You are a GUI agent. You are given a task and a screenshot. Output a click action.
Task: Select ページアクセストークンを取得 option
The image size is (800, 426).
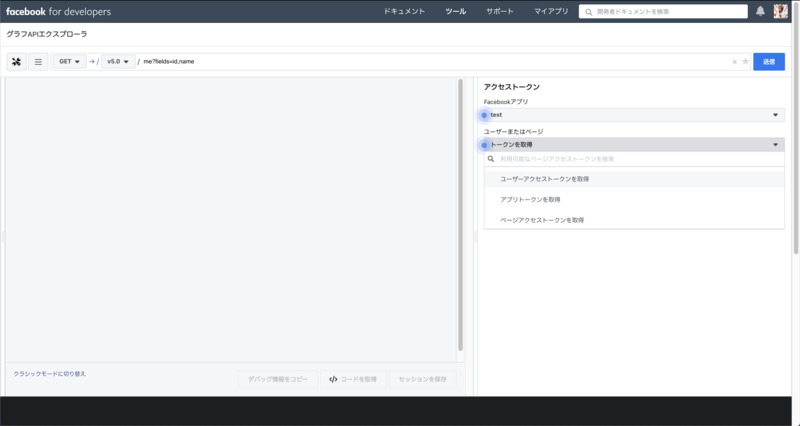pyautogui.click(x=634, y=220)
